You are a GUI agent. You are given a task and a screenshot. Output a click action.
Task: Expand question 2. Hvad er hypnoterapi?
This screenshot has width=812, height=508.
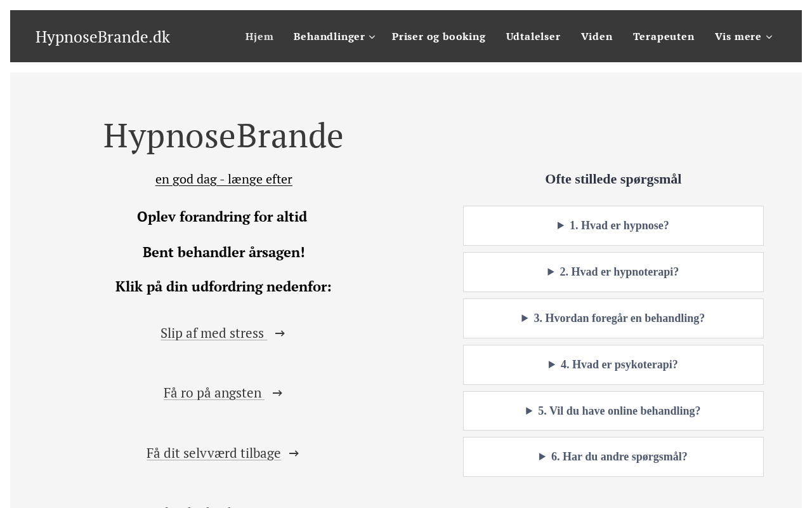613,272
